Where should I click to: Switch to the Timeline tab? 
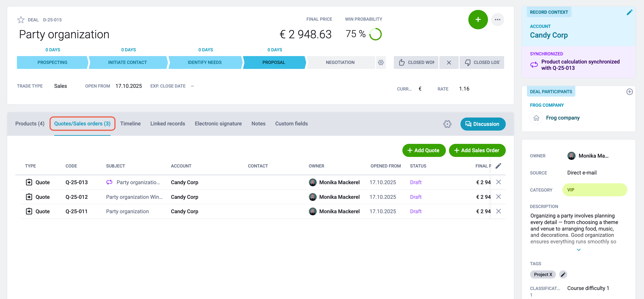point(130,124)
